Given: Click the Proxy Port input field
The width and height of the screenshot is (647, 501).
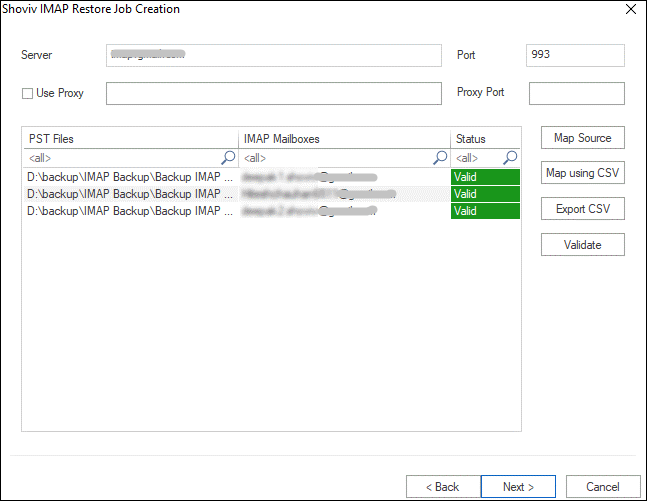Looking at the screenshot, I should (576, 93).
